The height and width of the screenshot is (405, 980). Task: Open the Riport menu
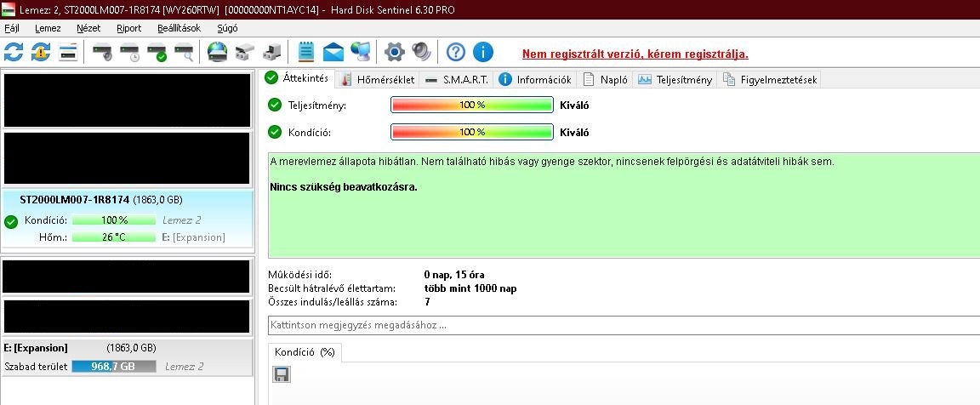point(128,28)
